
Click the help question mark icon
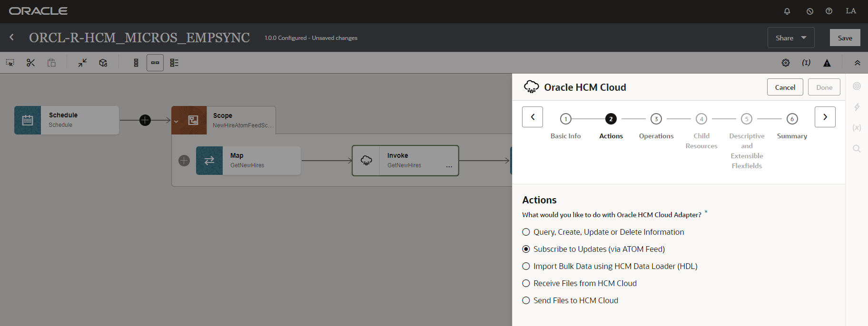pyautogui.click(x=829, y=11)
